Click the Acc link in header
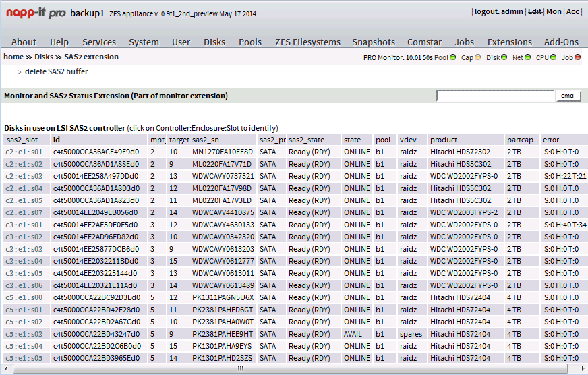This screenshot has height=375, width=588. (572, 11)
